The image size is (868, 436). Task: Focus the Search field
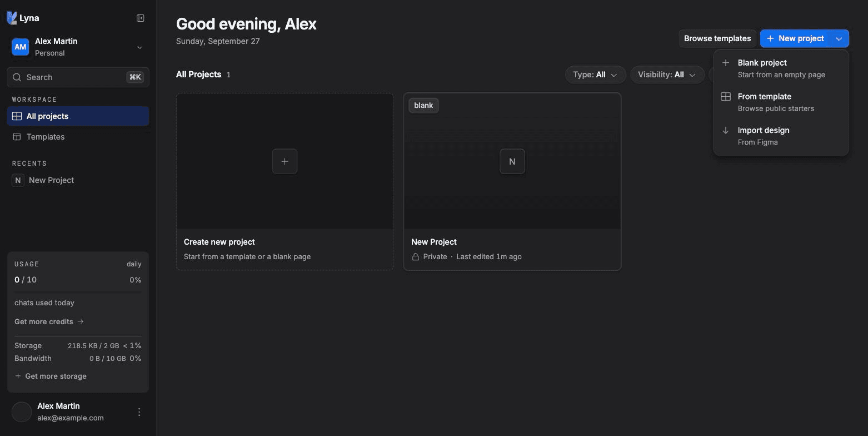[78, 77]
